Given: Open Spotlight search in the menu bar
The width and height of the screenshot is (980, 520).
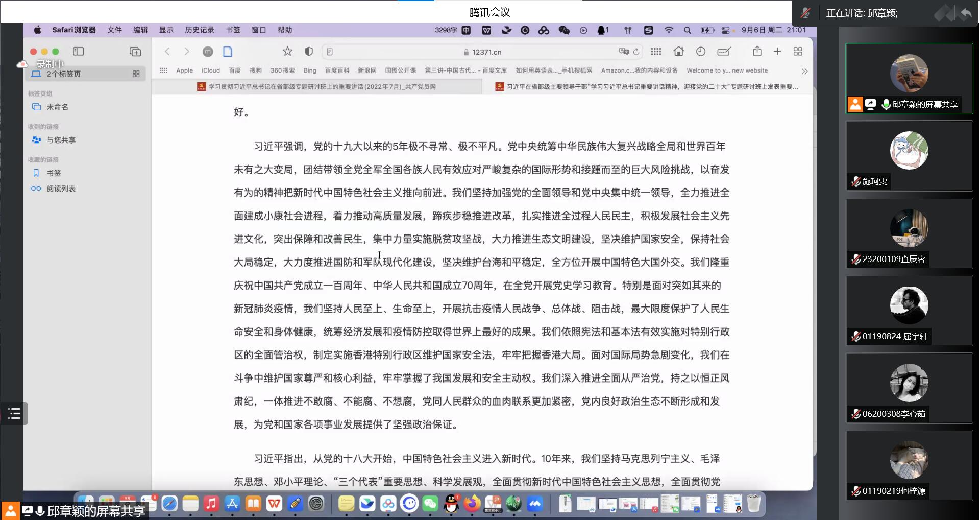Looking at the screenshot, I should point(688,30).
